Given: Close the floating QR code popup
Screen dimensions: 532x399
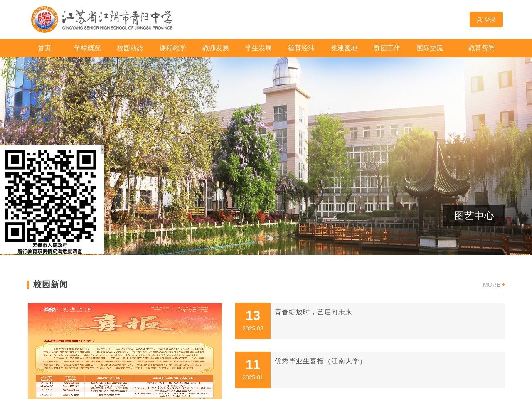Looking at the screenshot, I should click(102, 149).
